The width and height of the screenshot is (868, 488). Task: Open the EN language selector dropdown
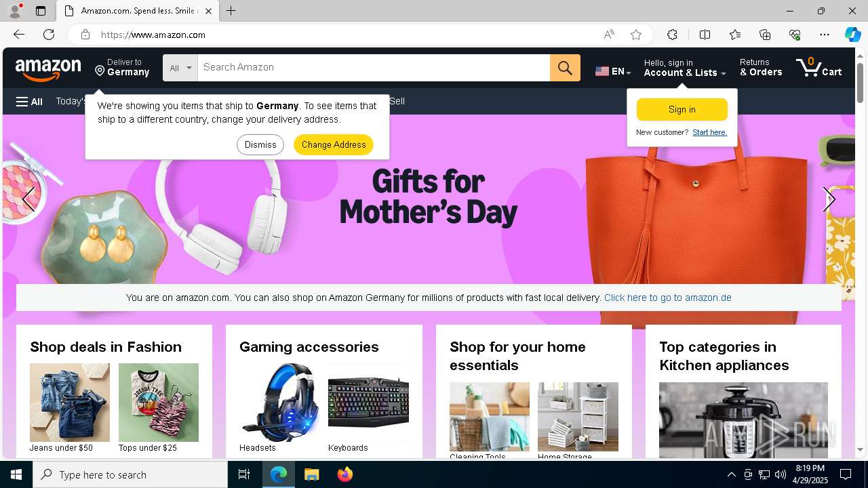click(x=613, y=71)
